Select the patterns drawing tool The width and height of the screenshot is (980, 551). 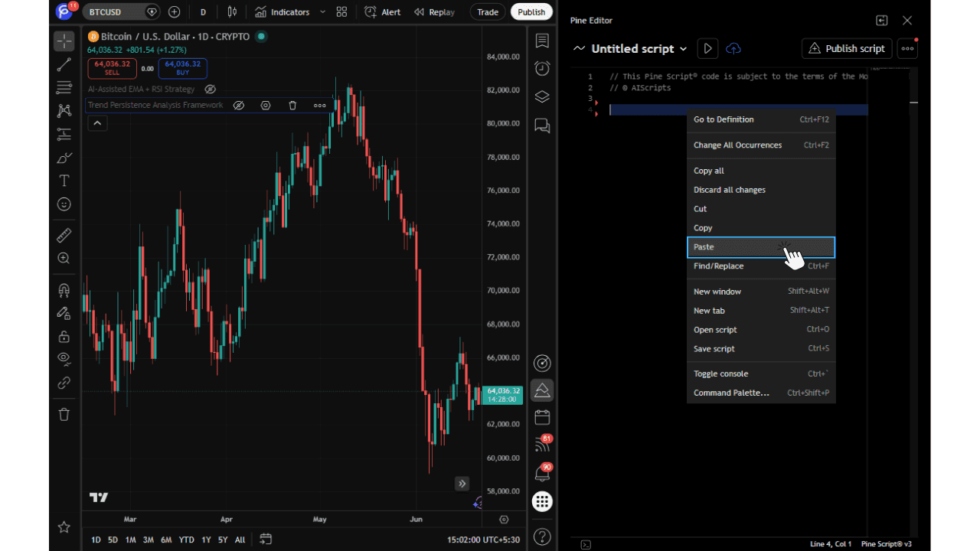[x=64, y=111]
